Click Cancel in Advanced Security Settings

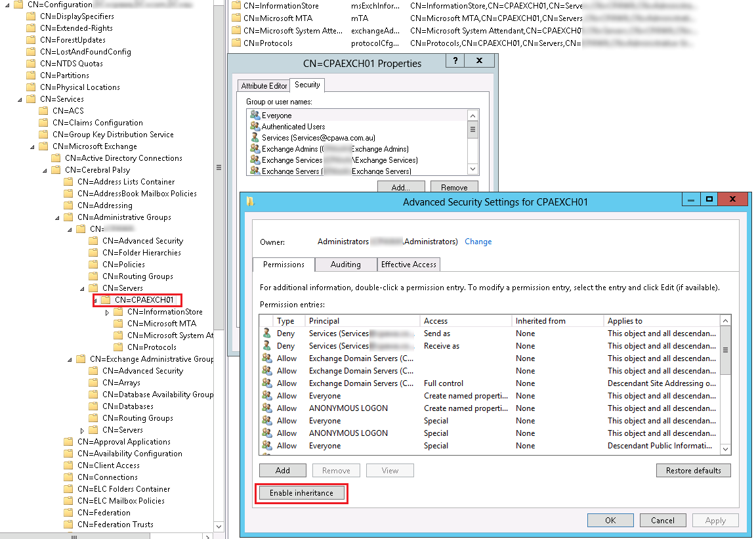tap(662, 520)
